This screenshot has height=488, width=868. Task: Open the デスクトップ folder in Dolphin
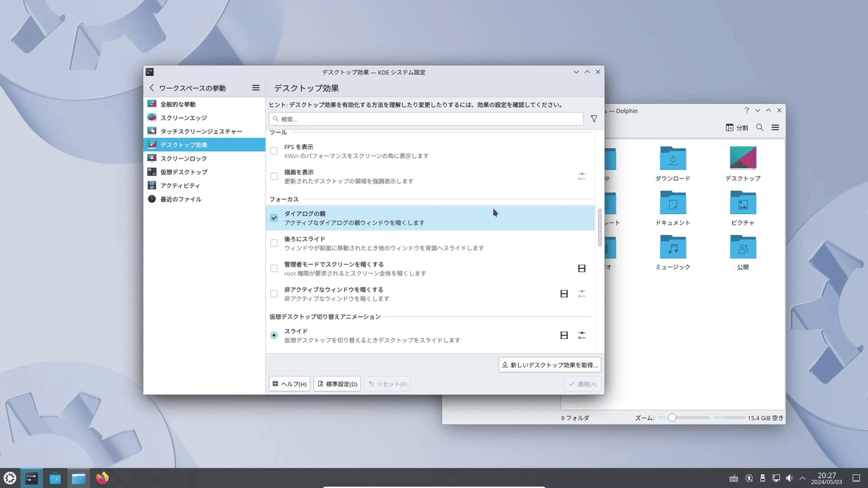[743, 163]
